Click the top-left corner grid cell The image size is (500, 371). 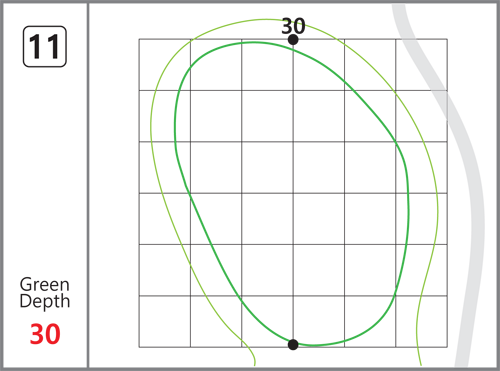click(165, 65)
